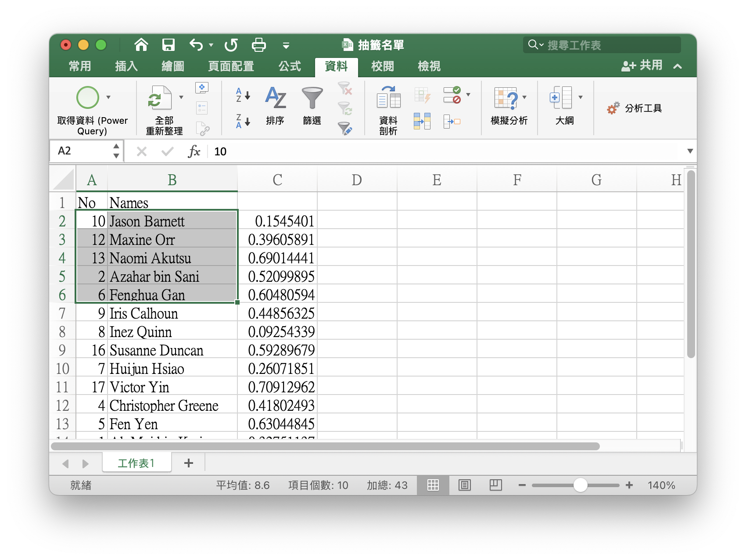Click the properties icon under connections
This screenshot has height=560, width=746.
click(x=202, y=108)
